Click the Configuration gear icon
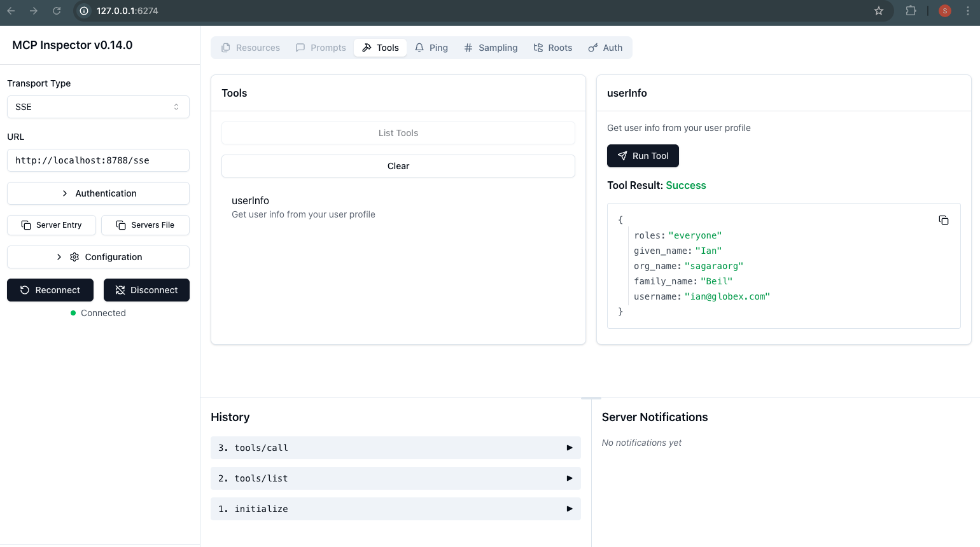Screen dimensions: 980x547 click(x=74, y=257)
